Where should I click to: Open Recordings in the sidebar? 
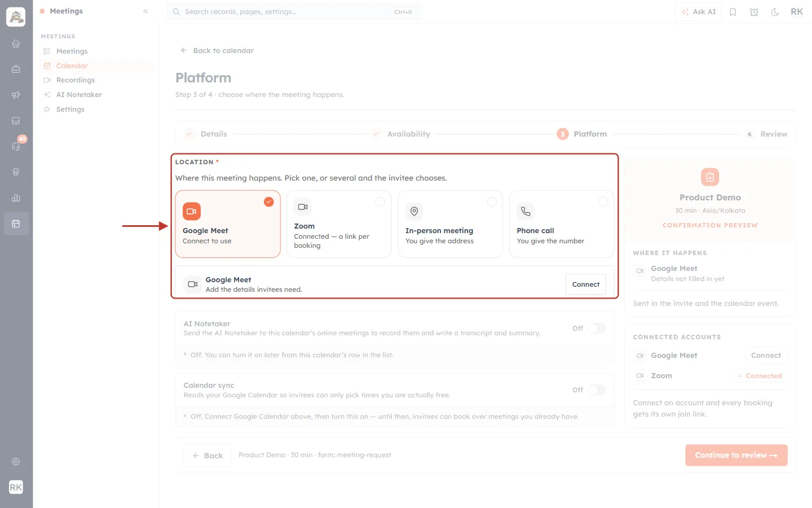(x=96, y=80)
